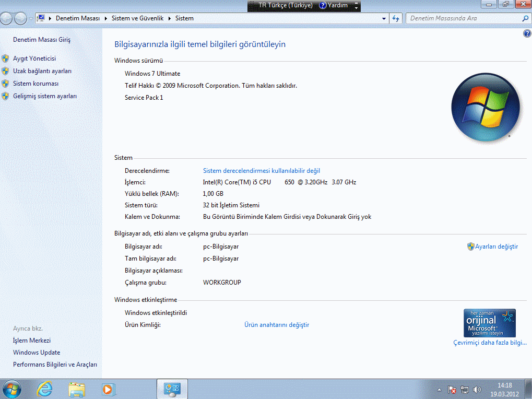Open the network tray icon
This screenshot has width=532, height=399.
point(465,390)
